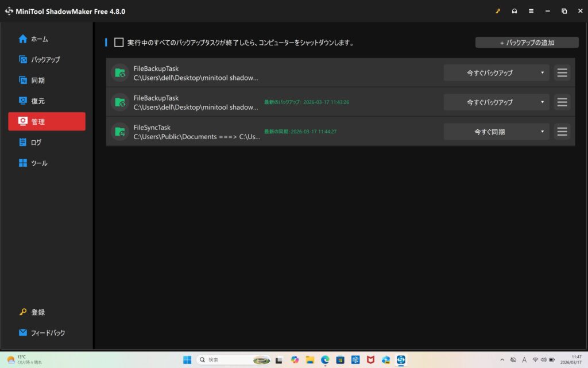
Task: Open バックアップ page in sidebar
Action: pyautogui.click(x=45, y=60)
